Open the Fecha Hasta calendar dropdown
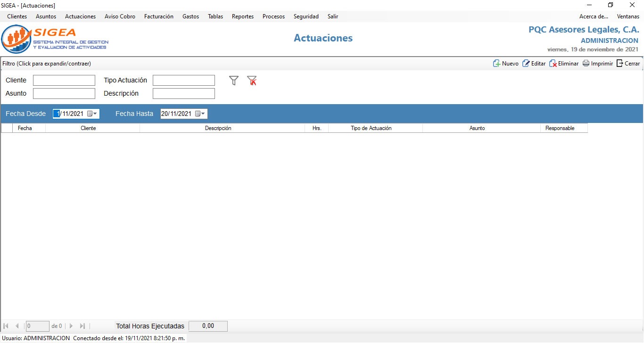 point(200,114)
